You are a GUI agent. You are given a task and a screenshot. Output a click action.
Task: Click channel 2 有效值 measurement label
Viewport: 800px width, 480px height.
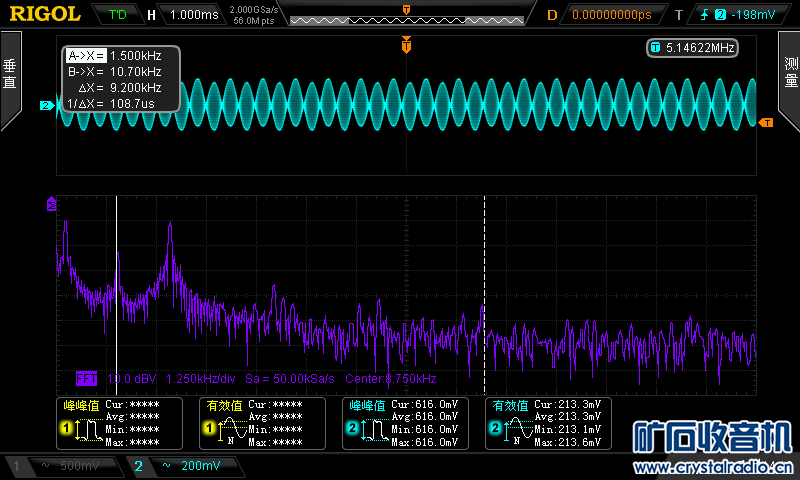point(510,406)
